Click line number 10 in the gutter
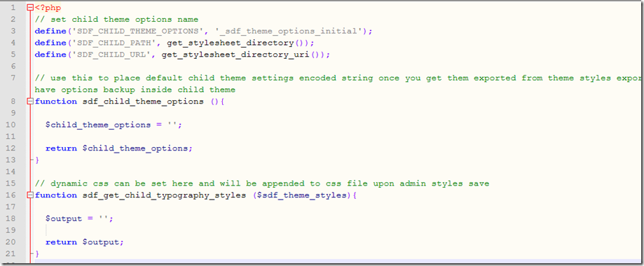This screenshot has width=644, height=266. click(x=11, y=125)
